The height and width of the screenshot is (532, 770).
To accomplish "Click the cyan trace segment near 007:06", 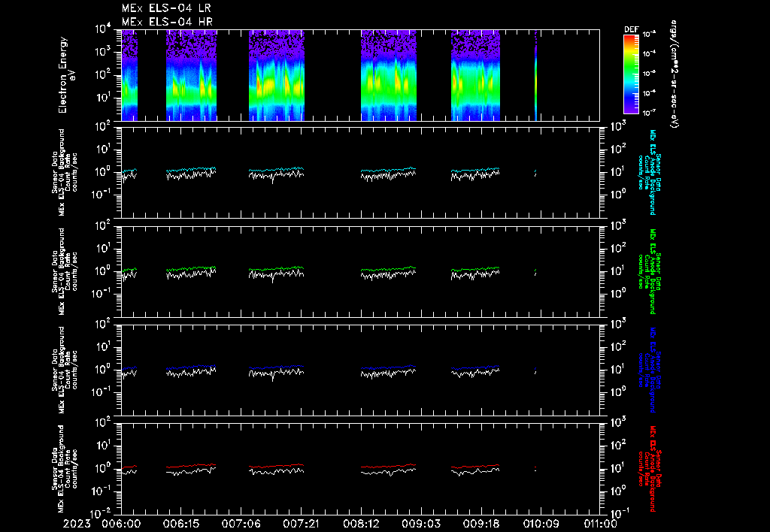I will pos(277,170).
